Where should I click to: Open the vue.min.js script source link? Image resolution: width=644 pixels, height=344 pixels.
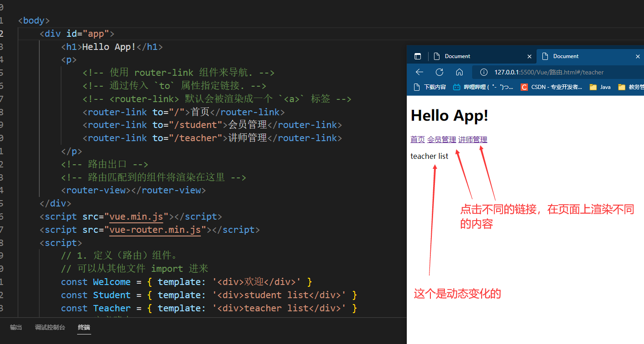pos(136,216)
